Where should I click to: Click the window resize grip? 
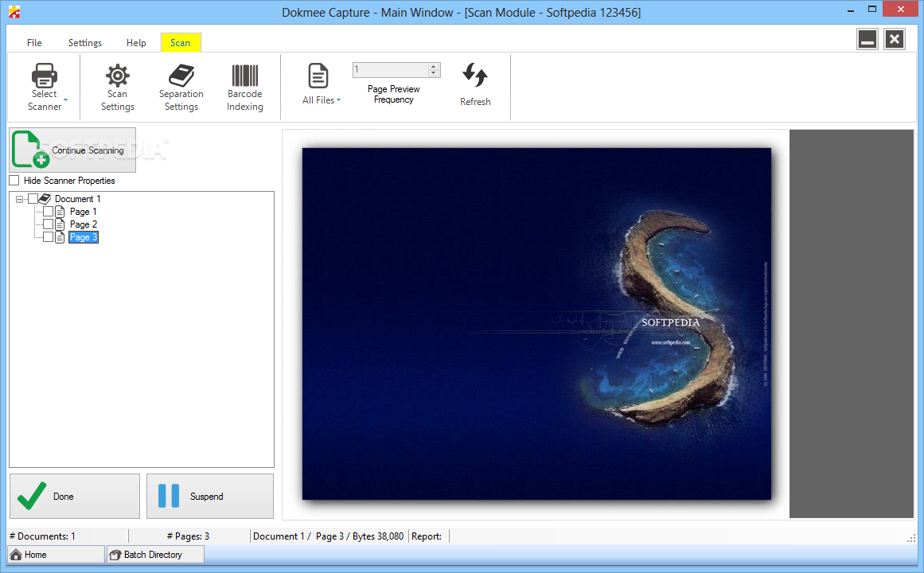pos(910,538)
